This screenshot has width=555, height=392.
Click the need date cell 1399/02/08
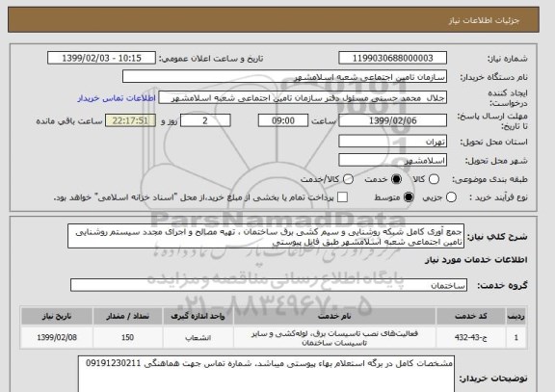click(x=57, y=337)
